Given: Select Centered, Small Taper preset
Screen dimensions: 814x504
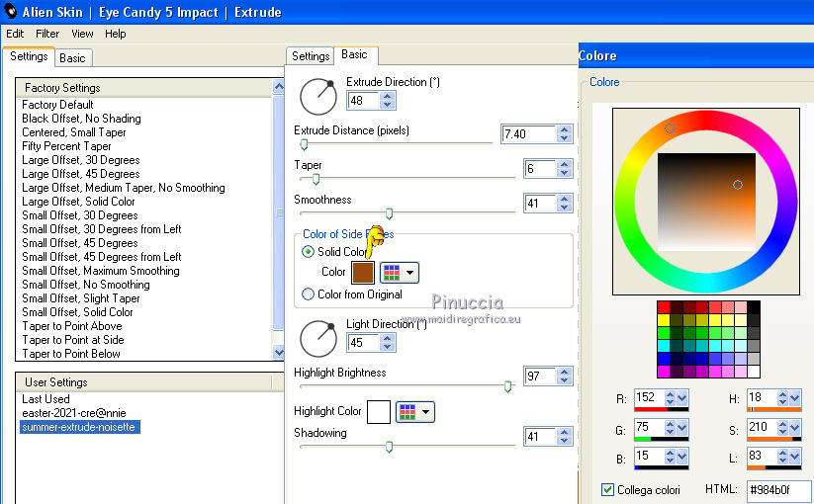Looking at the screenshot, I should point(74,132).
